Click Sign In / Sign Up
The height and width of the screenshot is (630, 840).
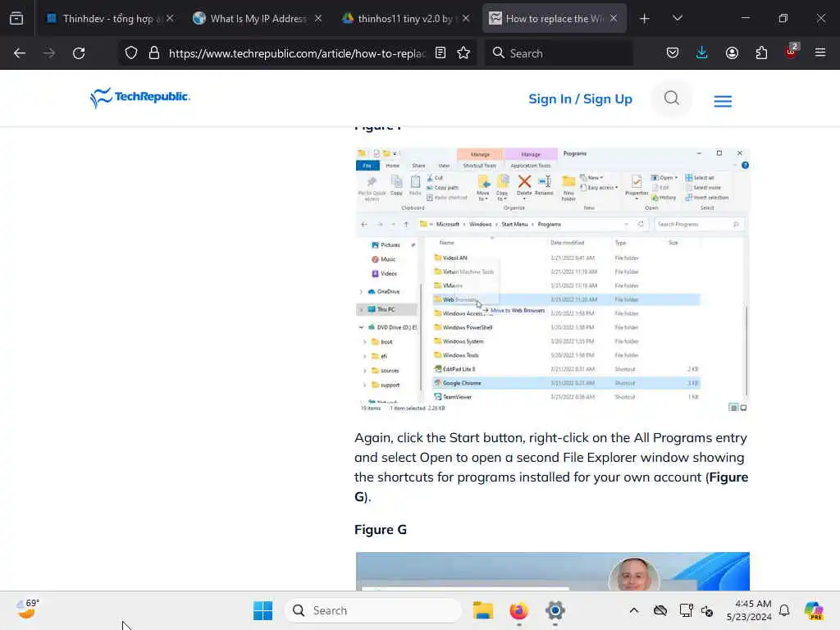(580, 99)
